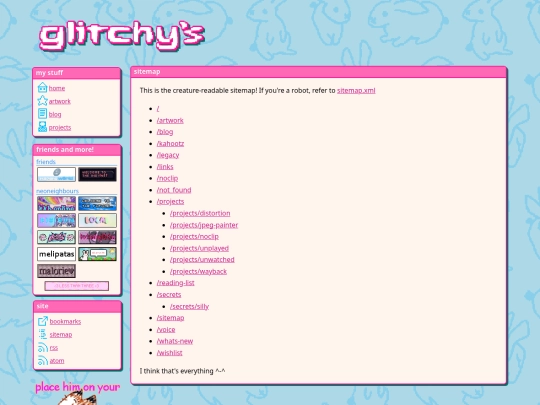
Task: Open the bookmarks link
Action: (x=65, y=321)
